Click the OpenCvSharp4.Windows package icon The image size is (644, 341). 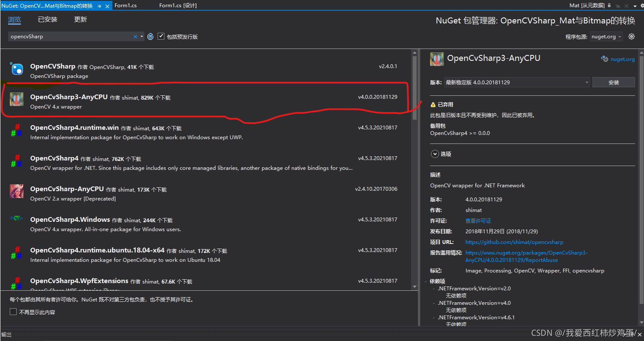[17, 218]
